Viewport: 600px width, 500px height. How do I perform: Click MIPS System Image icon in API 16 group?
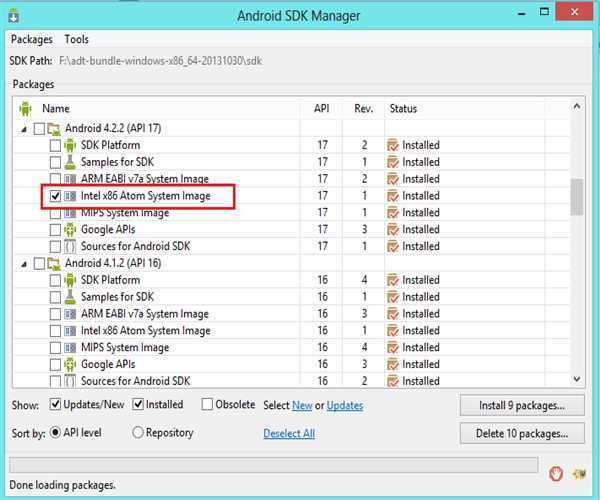tap(70, 347)
